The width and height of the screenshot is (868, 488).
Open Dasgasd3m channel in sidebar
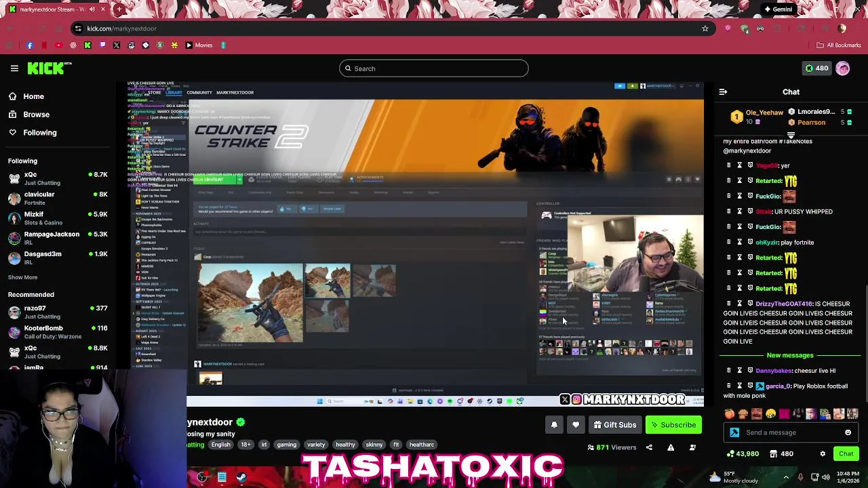(x=58, y=258)
